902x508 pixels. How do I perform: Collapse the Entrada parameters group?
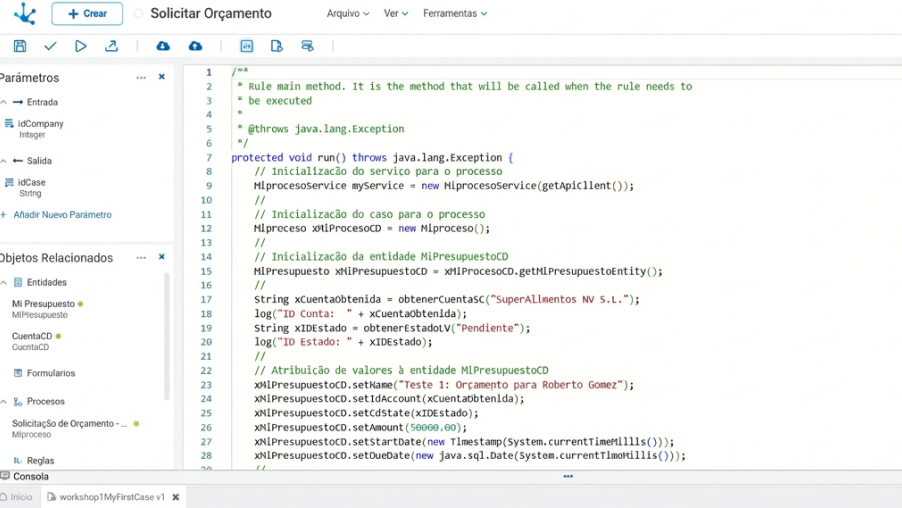4,102
